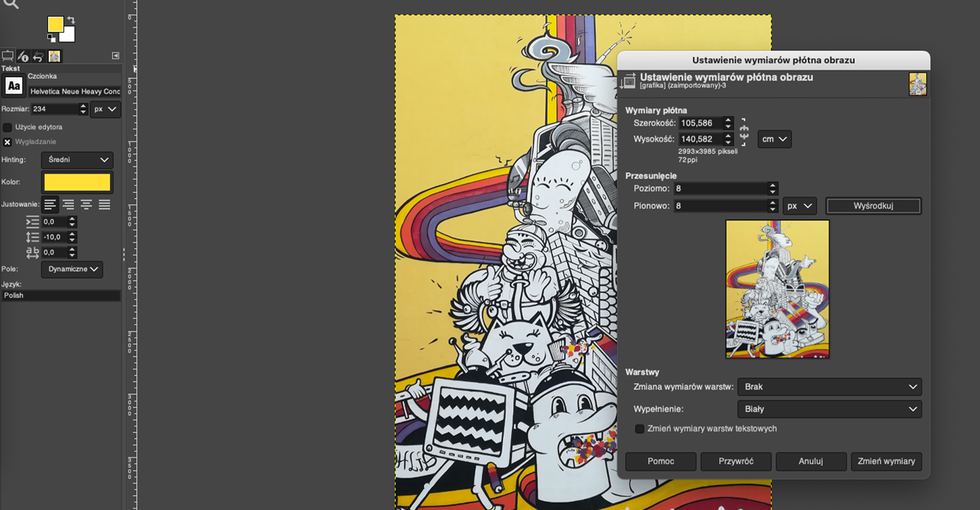The width and height of the screenshot is (980, 510).
Task: Click the canvas offset preview image
Action: 777,289
